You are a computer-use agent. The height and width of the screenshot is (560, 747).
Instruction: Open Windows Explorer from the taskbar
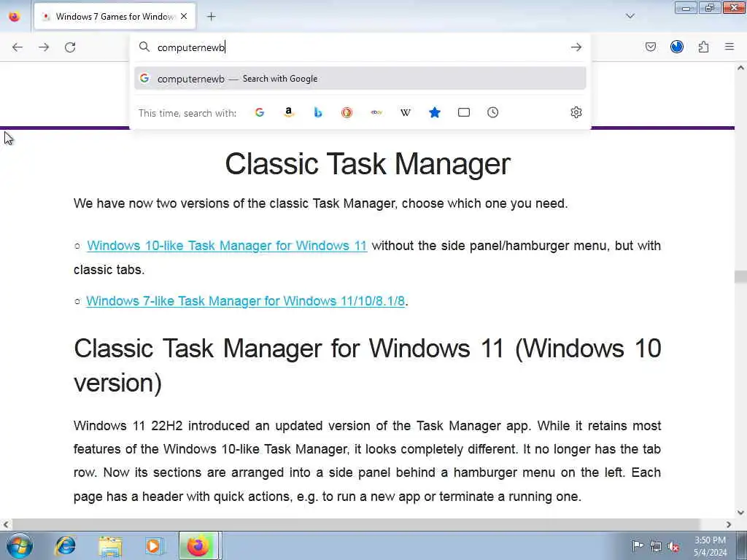click(111, 545)
